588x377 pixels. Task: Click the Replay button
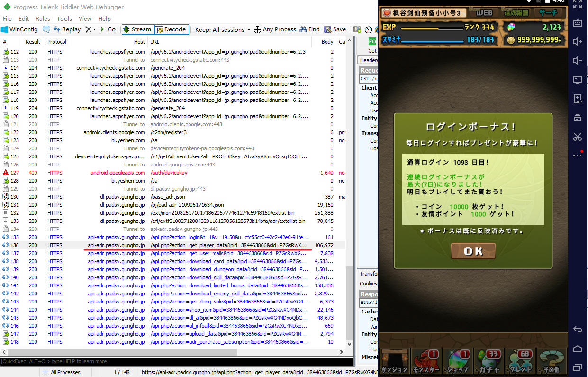pos(67,29)
